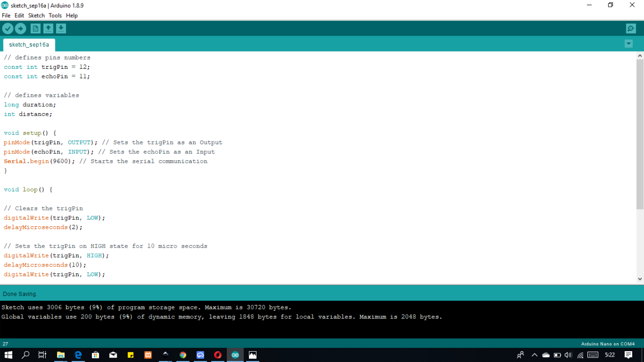Click the 'pinMode(echoPin, INPUT);' line
The width and height of the screenshot is (644, 362).
pyautogui.click(x=49, y=152)
